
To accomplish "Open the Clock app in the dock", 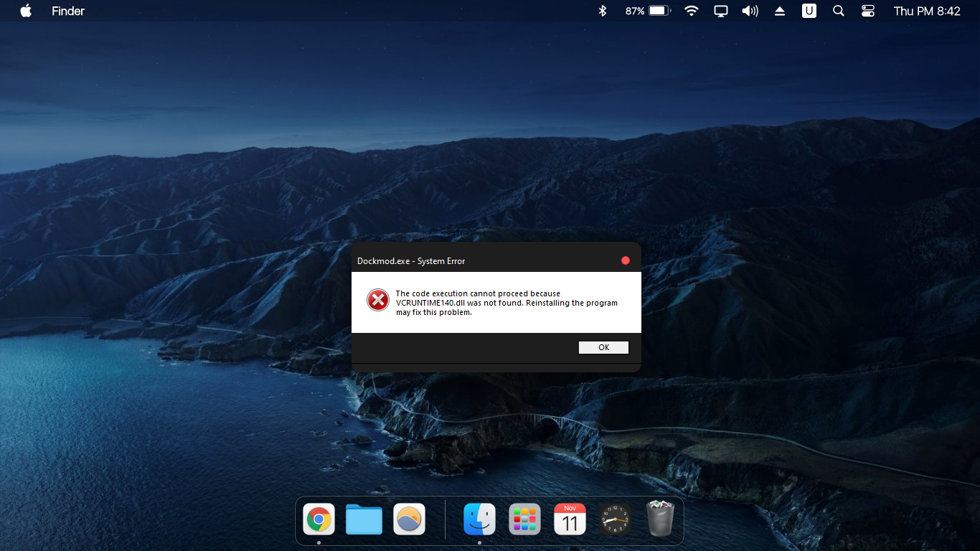I will point(615,519).
